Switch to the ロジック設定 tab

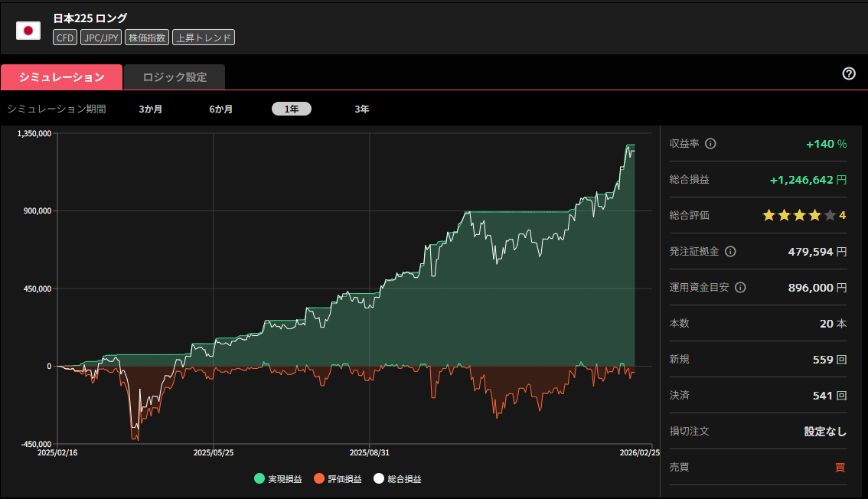(175, 77)
